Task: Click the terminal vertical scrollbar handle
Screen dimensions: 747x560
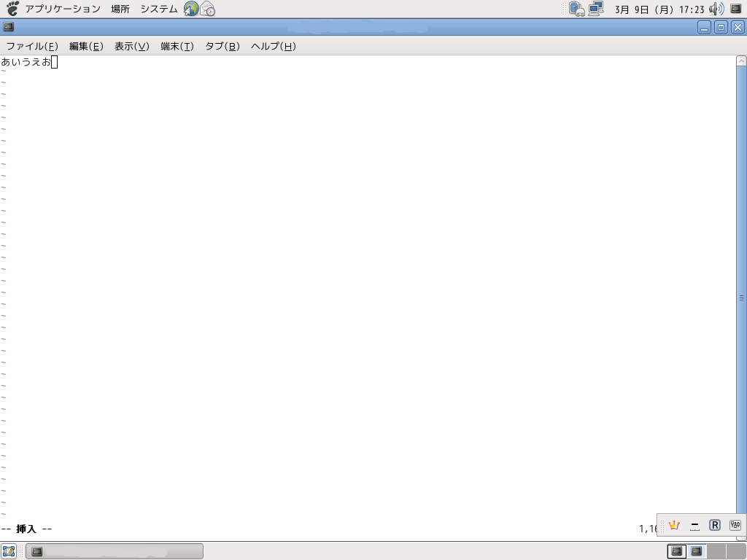Action: tap(741, 297)
